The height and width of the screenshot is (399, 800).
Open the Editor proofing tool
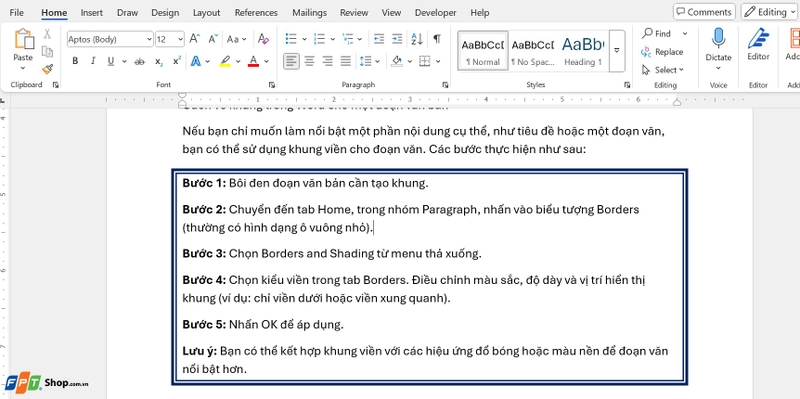758,44
